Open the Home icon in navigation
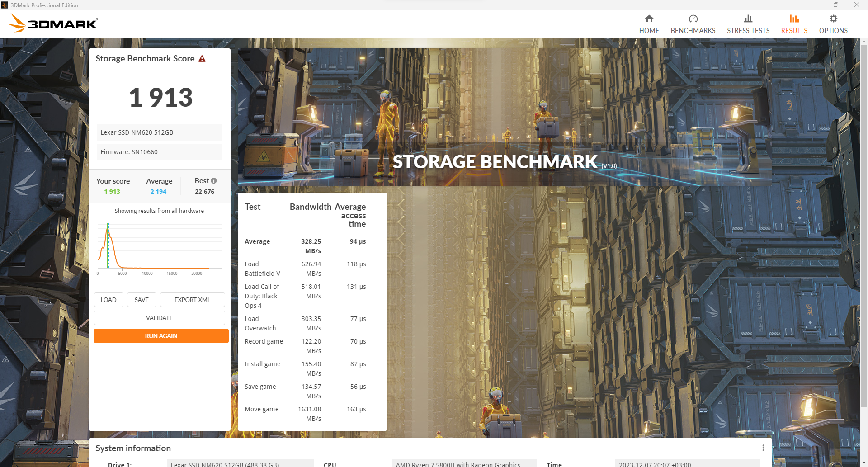The image size is (868, 467). 649,19
